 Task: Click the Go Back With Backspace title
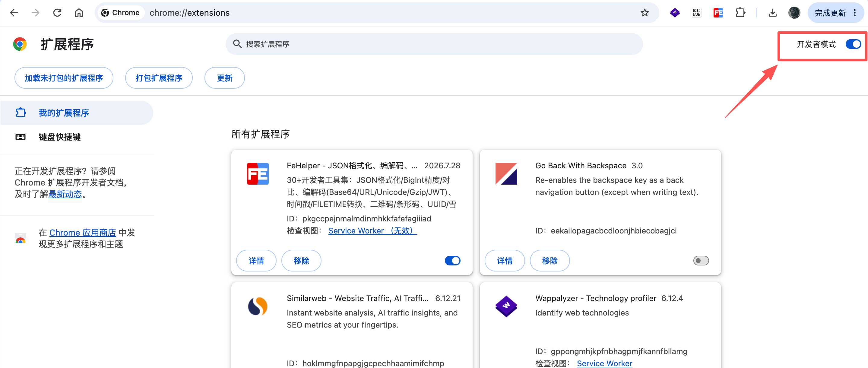tap(581, 166)
